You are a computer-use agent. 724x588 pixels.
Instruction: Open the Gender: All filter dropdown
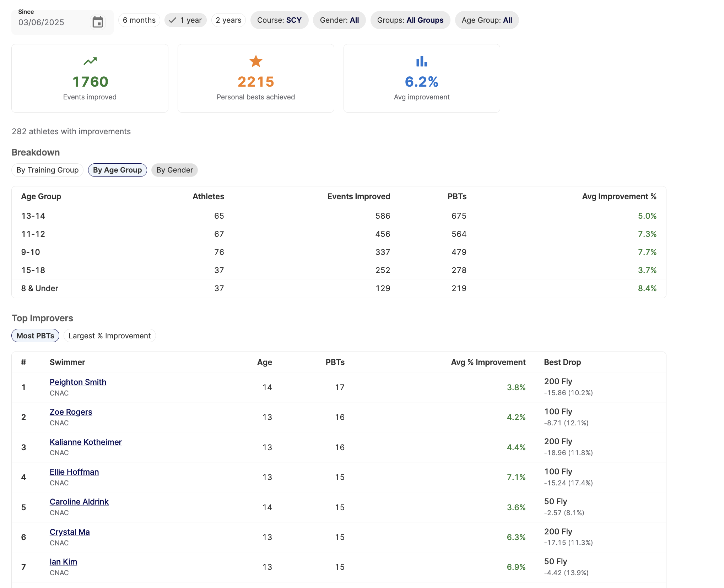[339, 20]
